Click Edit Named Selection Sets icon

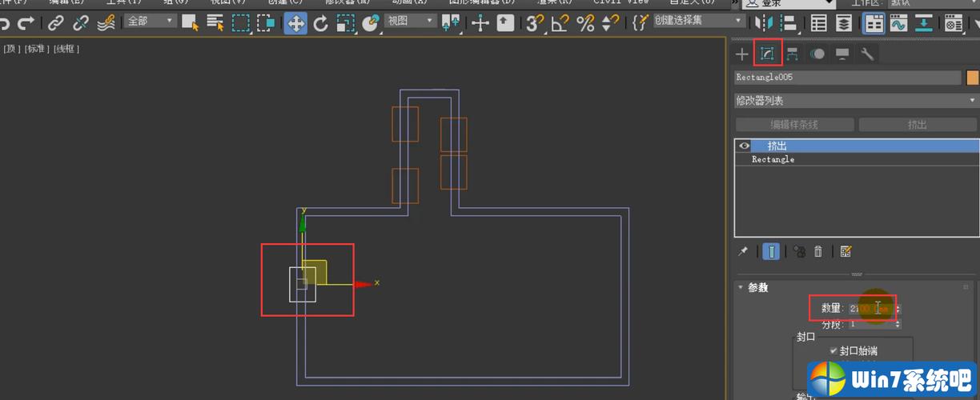pyautogui.click(x=641, y=22)
